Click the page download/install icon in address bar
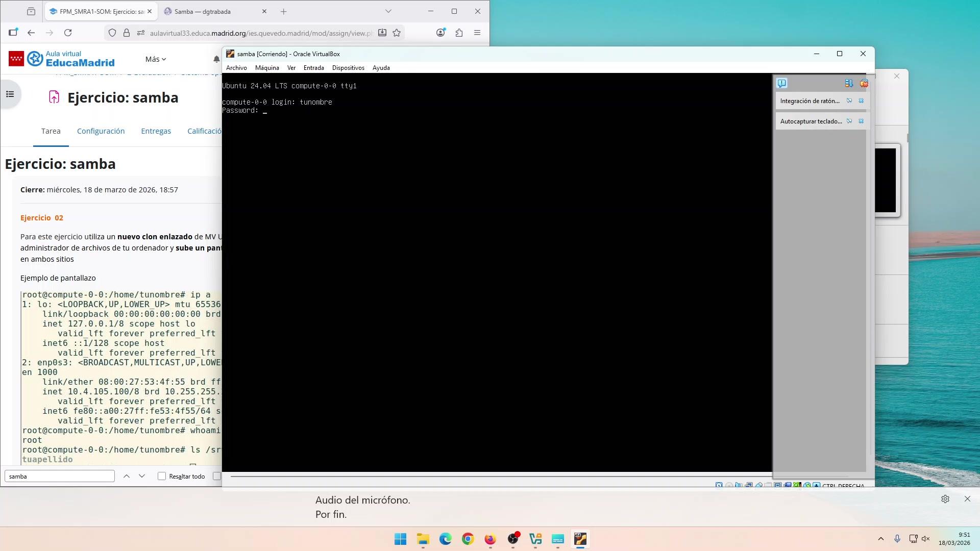Viewport: 980px width, 551px height. (x=382, y=33)
